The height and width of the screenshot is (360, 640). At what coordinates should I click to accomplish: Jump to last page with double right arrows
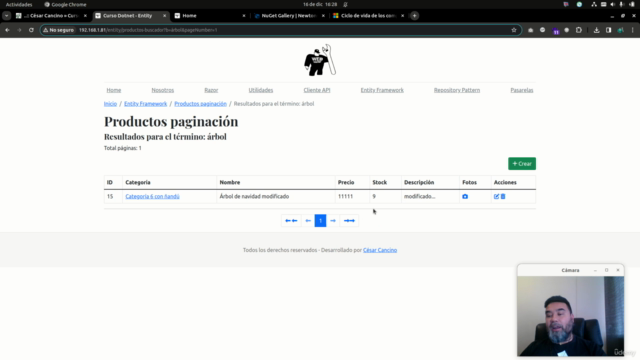(x=349, y=220)
